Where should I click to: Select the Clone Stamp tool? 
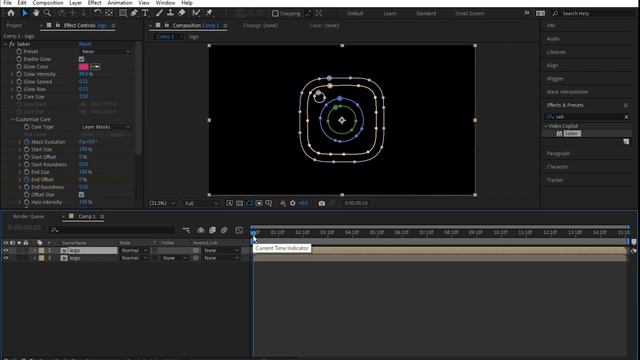point(170,13)
